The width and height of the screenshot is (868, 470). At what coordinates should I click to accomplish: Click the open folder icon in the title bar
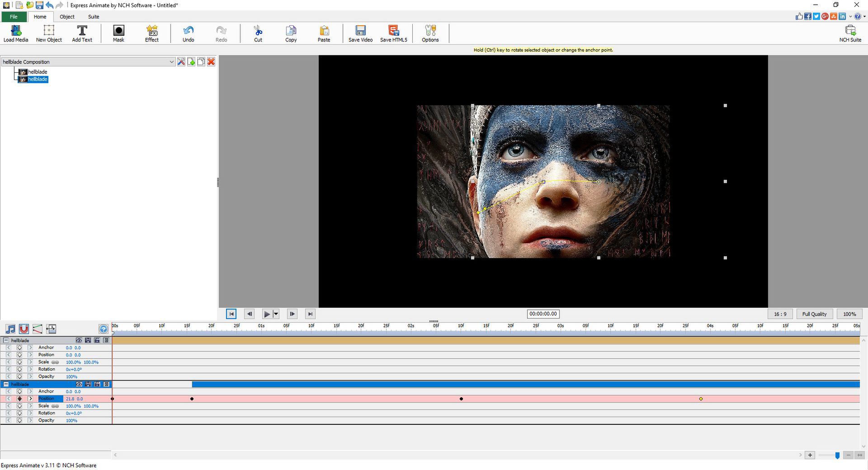click(x=30, y=5)
